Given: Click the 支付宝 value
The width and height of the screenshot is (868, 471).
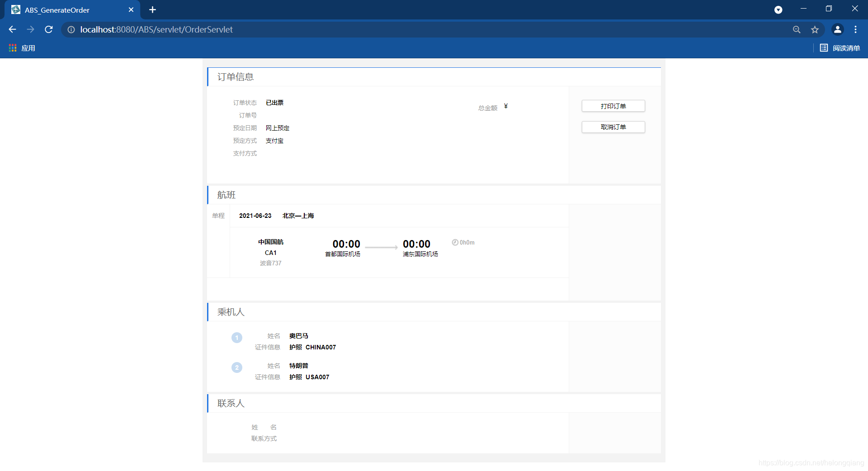Looking at the screenshot, I should [274, 141].
